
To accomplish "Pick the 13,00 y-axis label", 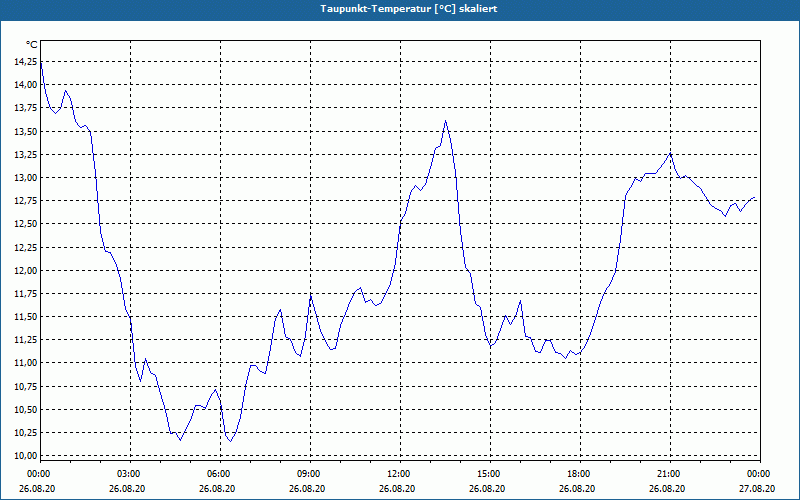I will click(26, 178).
